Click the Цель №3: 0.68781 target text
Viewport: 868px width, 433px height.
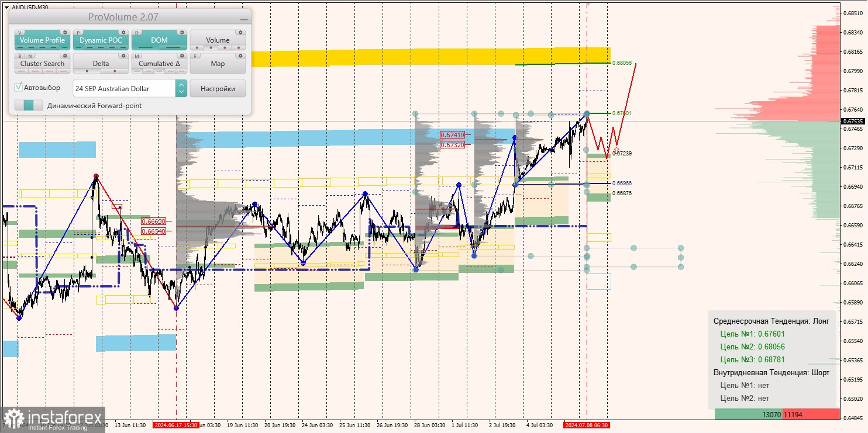pos(752,360)
